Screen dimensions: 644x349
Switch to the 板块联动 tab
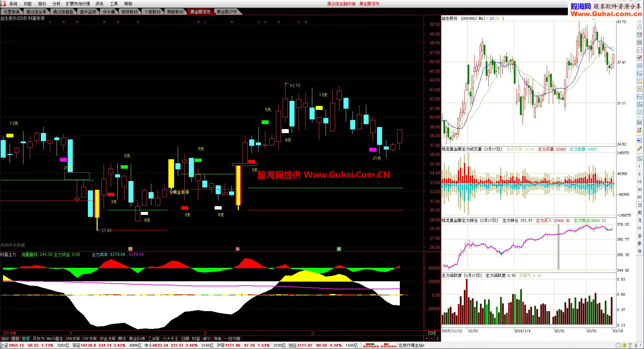click(x=130, y=12)
